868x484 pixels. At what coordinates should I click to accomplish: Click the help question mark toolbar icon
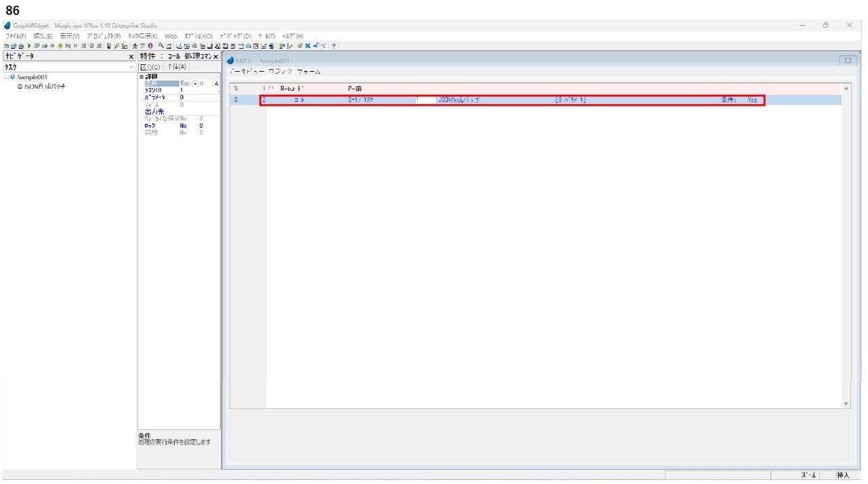pos(334,46)
